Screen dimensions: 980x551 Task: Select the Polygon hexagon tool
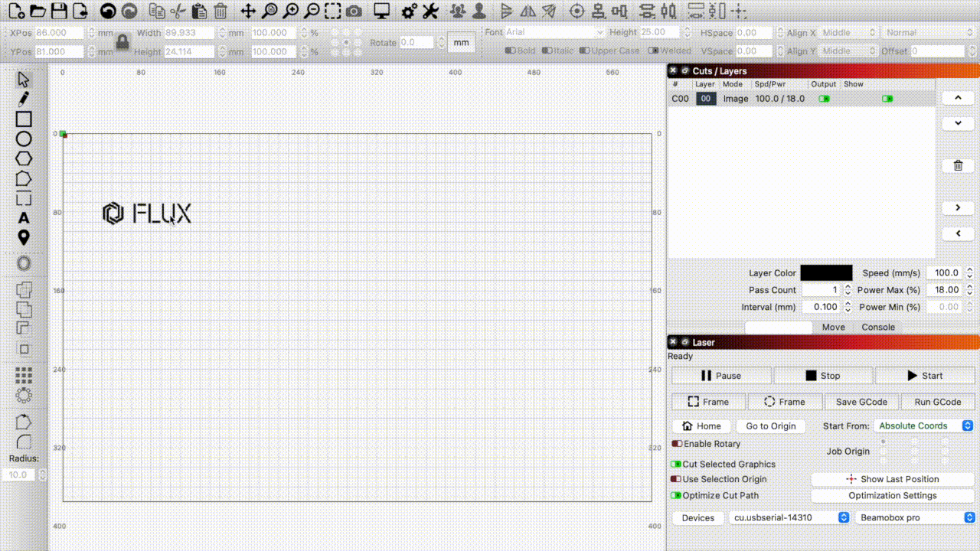[x=24, y=158]
